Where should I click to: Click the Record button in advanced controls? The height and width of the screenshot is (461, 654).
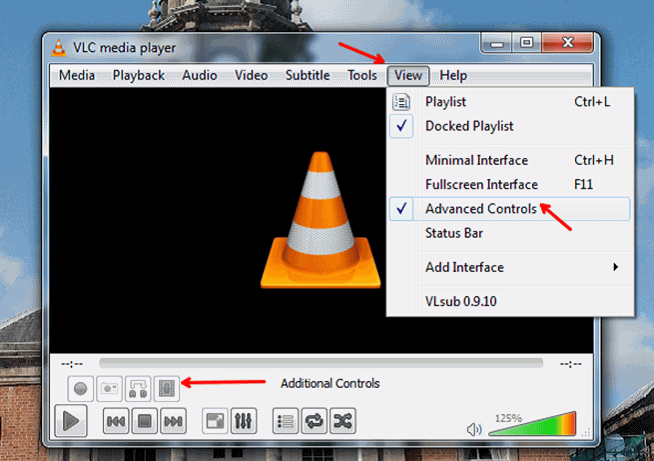(x=80, y=388)
